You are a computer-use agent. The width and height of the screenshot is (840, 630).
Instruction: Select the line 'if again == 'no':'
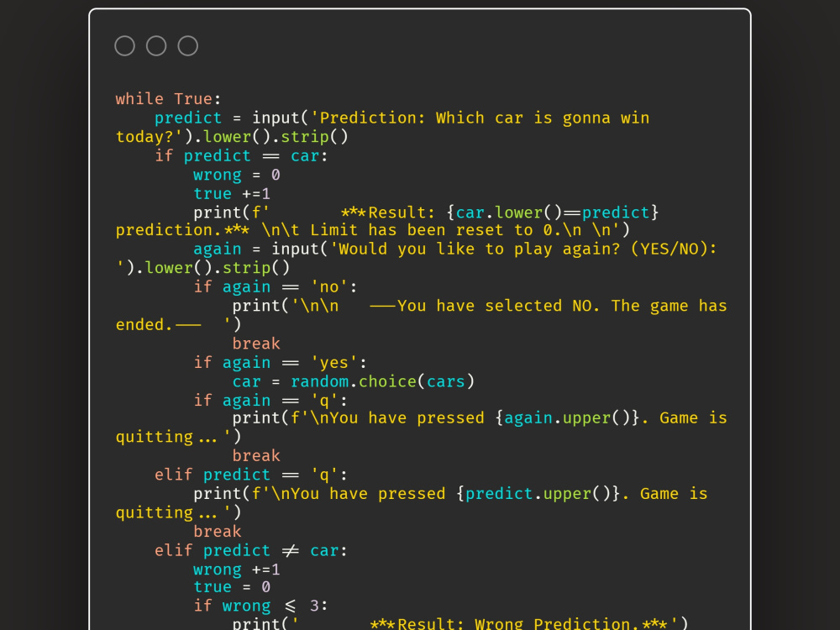(x=276, y=287)
